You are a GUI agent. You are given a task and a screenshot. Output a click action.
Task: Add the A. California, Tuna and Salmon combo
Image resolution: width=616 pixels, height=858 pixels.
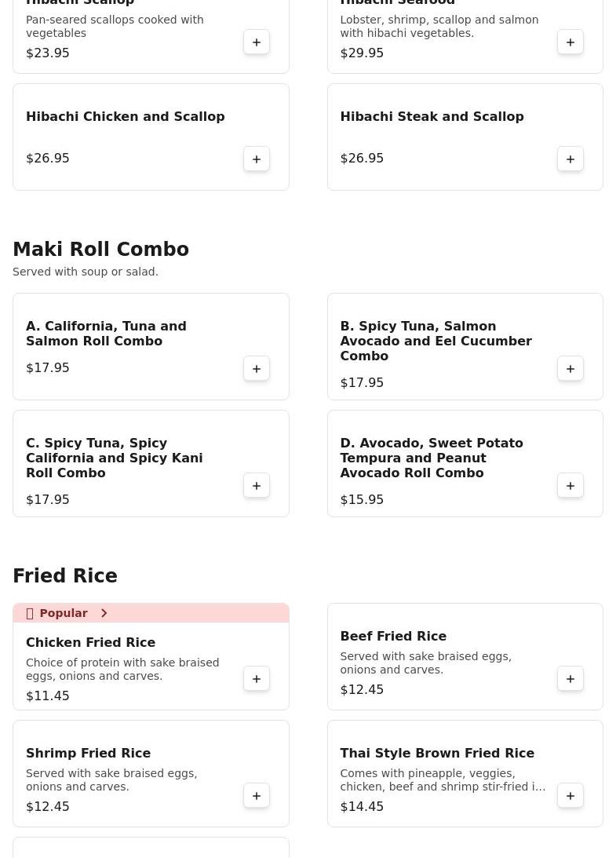click(257, 369)
